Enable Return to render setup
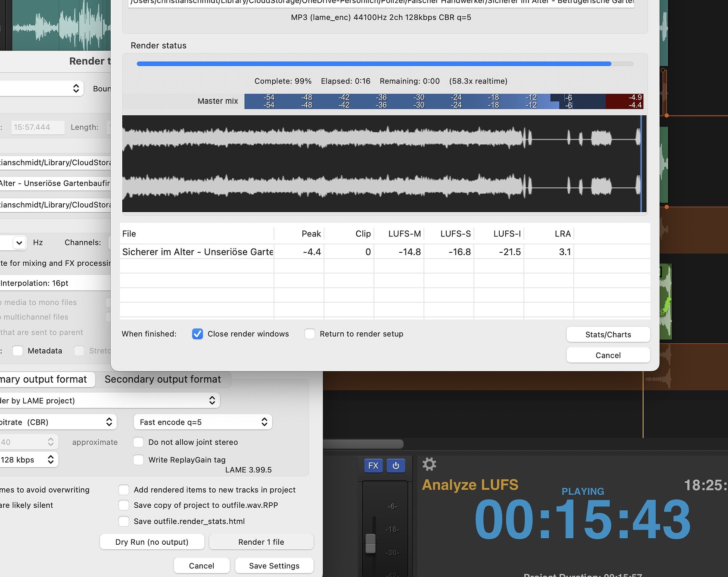Viewport: 728px width, 577px height. coord(310,334)
